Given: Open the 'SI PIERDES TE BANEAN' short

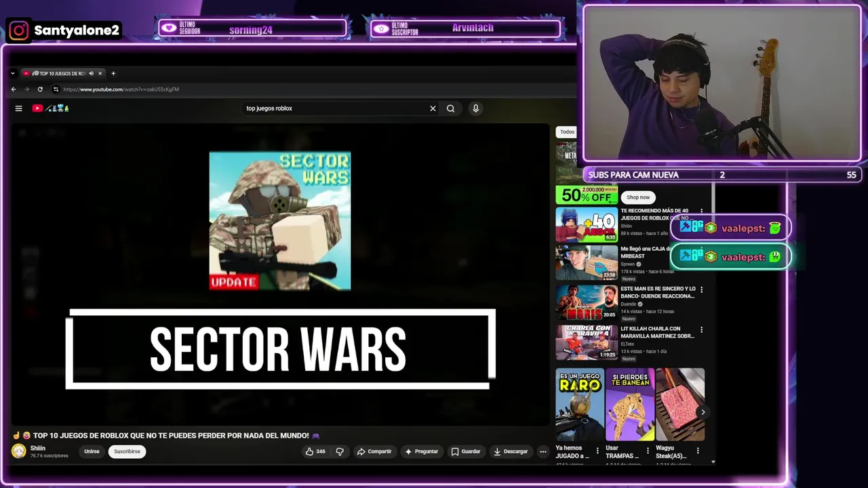Looking at the screenshot, I should pos(630,405).
